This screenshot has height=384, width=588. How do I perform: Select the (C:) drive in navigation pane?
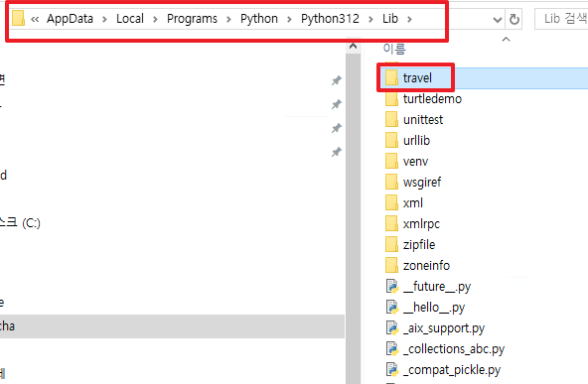pos(20,223)
